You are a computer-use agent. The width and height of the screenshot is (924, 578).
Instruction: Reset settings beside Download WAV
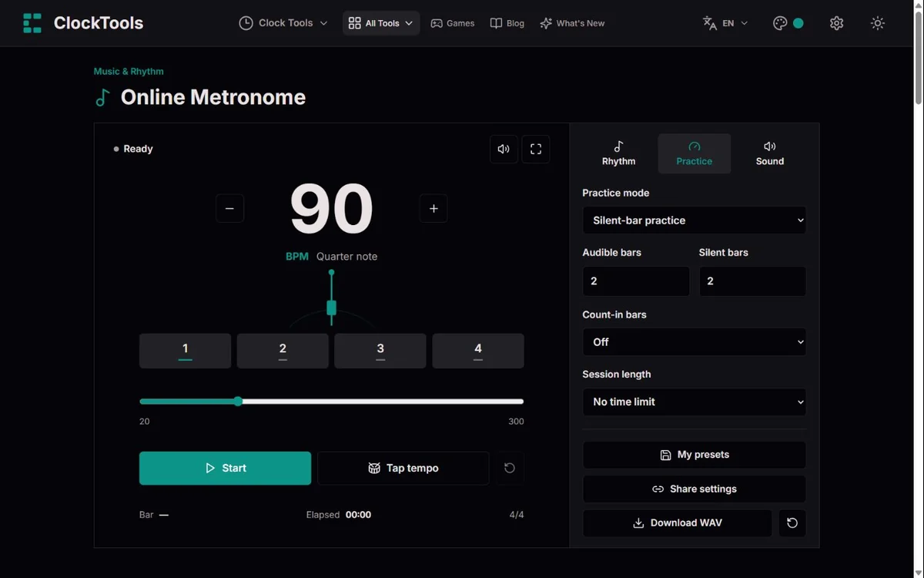tap(792, 523)
